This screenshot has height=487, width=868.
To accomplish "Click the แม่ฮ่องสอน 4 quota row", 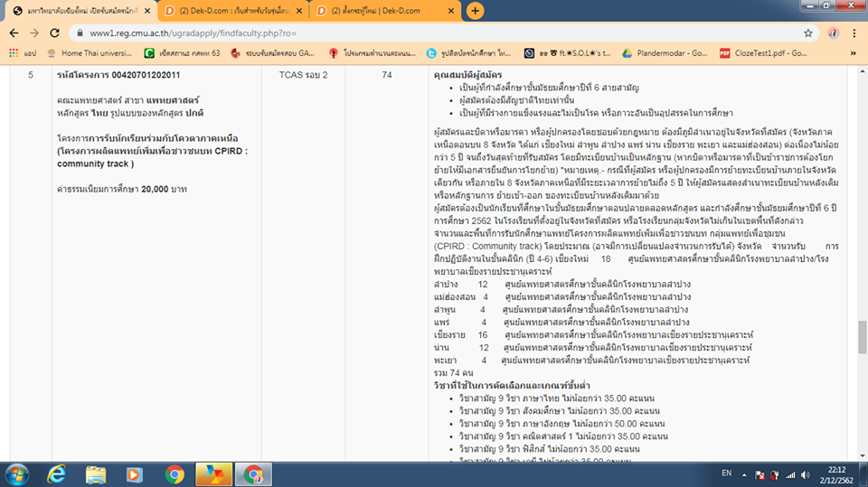I will click(562, 296).
